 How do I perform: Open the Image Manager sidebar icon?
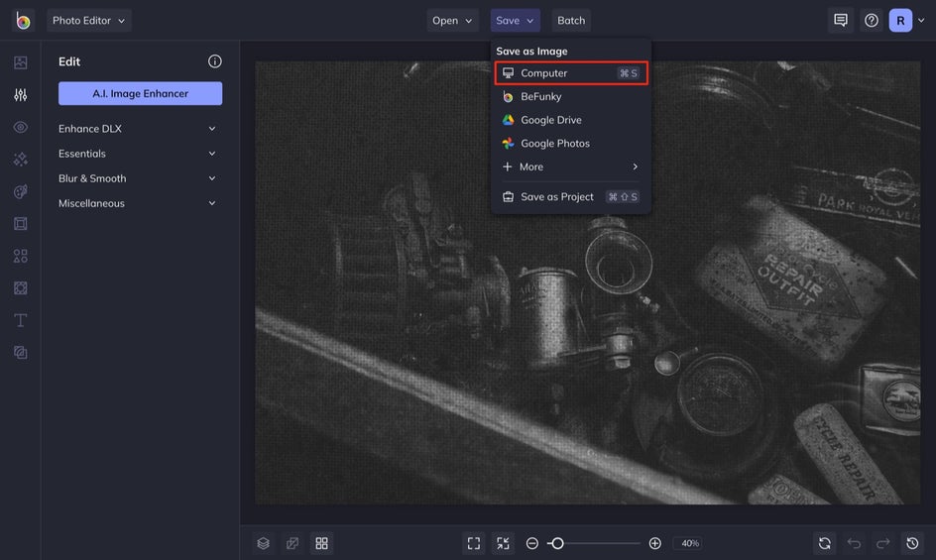point(20,62)
